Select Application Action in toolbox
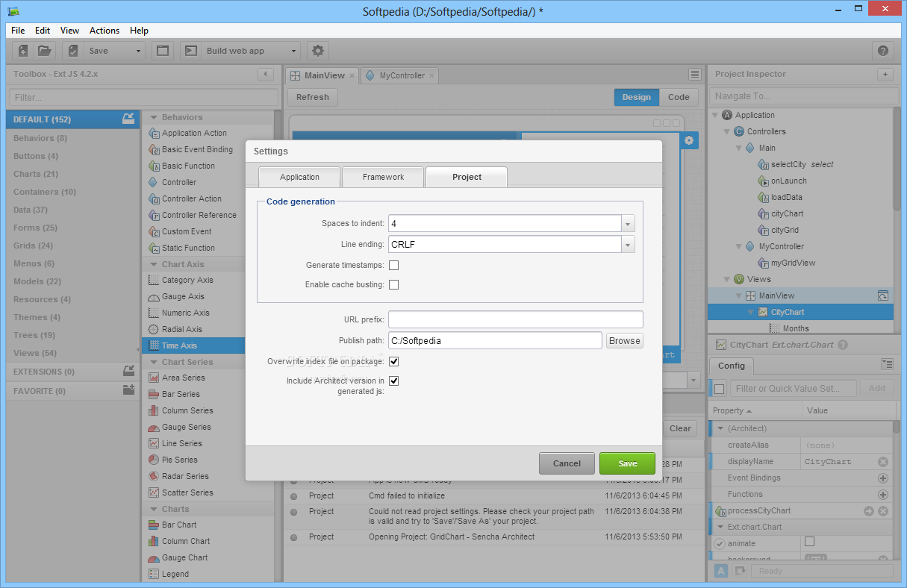This screenshot has height=588, width=907. pyautogui.click(x=194, y=133)
